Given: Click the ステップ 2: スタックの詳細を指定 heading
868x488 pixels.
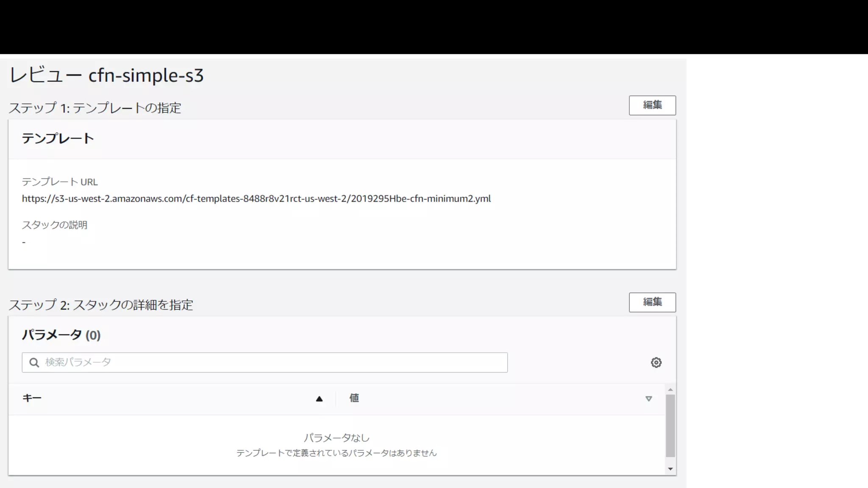Looking at the screenshot, I should [101, 305].
